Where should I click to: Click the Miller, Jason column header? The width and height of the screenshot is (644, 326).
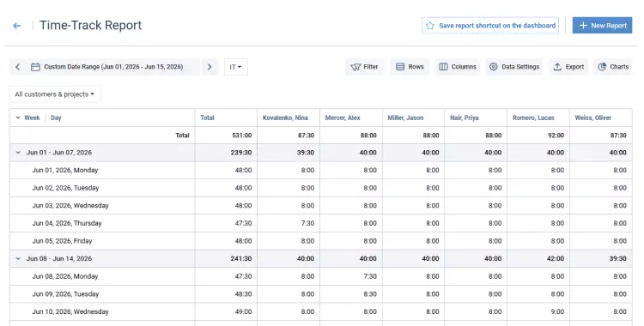pos(413,118)
